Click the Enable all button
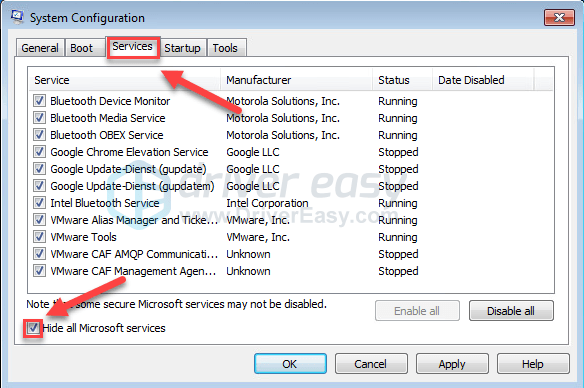This screenshot has height=388, width=584. pyautogui.click(x=417, y=311)
